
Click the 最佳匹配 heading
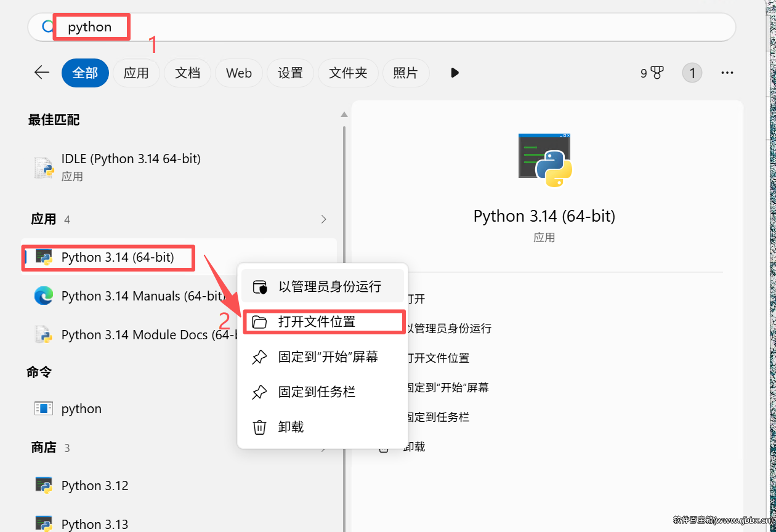tap(54, 119)
